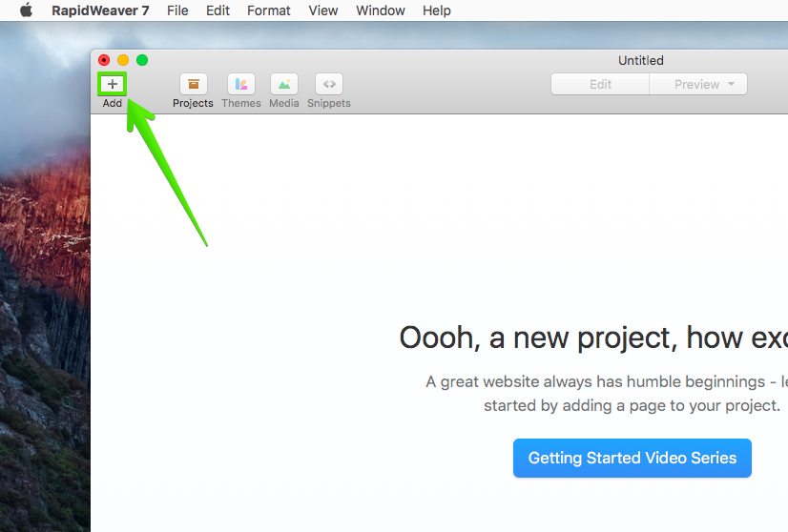Open the Window menu
The width and height of the screenshot is (788, 532).
[x=381, y=10]
